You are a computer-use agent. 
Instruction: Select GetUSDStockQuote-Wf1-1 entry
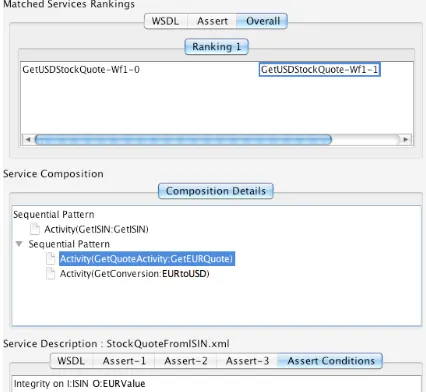319,70
